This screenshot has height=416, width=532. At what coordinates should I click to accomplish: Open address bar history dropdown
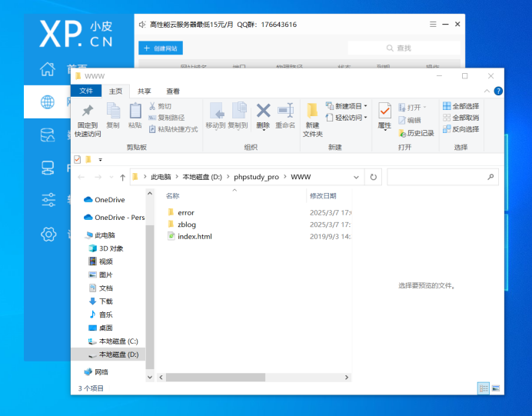(356, 177)
